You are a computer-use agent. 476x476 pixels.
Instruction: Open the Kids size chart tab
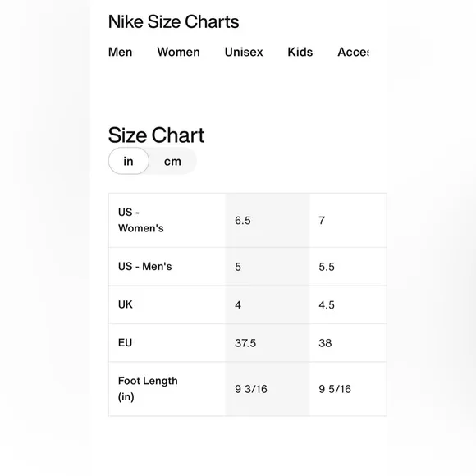point(300,52)
